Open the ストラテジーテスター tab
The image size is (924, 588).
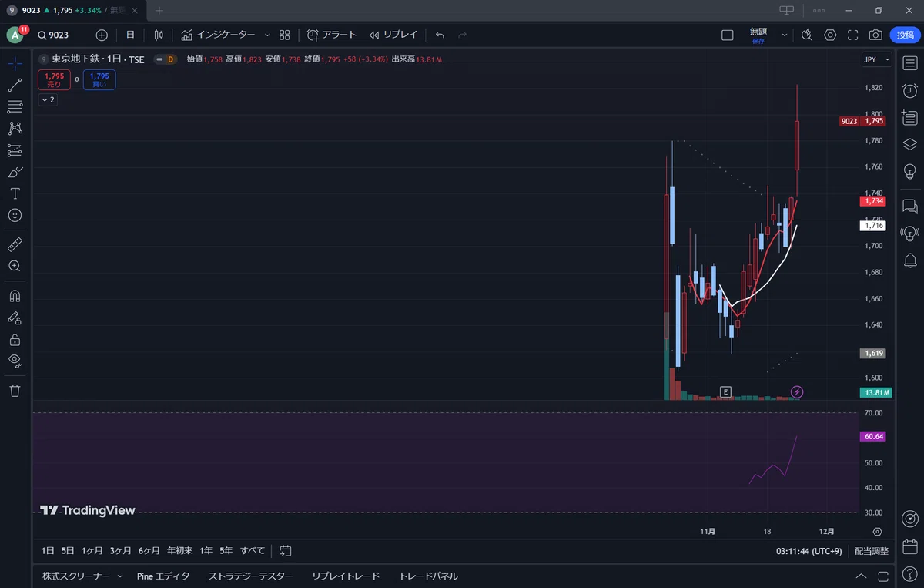250,576
